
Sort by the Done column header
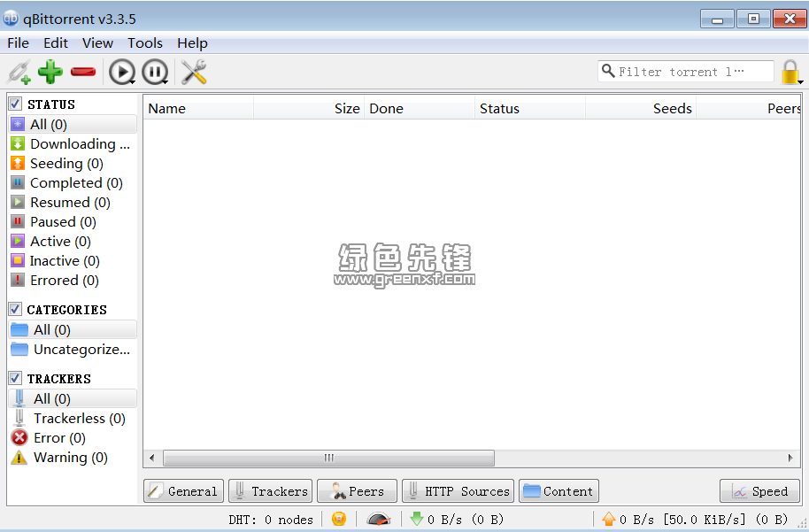pos(420,108)
